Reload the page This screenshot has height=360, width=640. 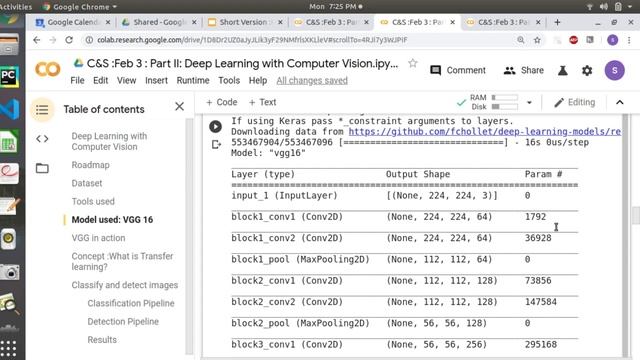(x=69, y=40)
